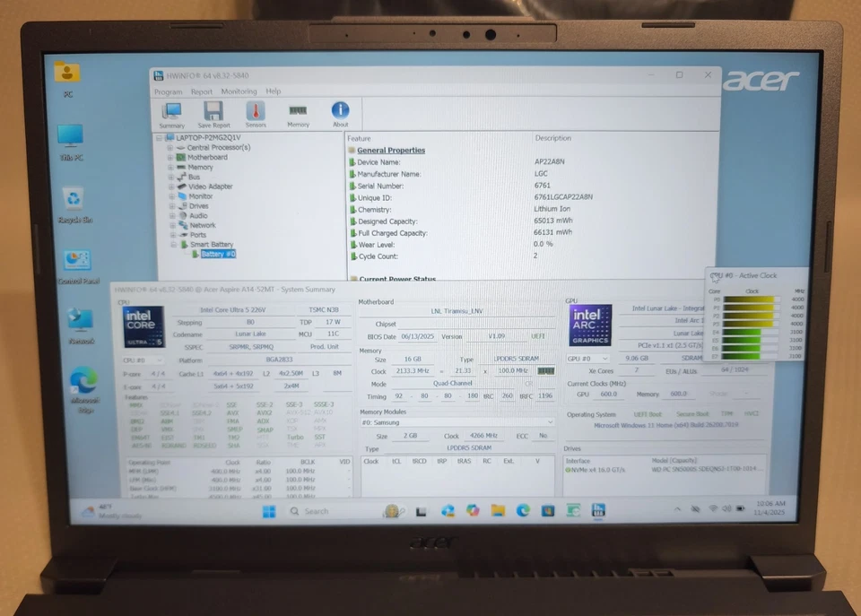The height and width of the screenshot is (616, 861).
Task: Select Battery #0 in the device tree
Action: click(220, 254)
